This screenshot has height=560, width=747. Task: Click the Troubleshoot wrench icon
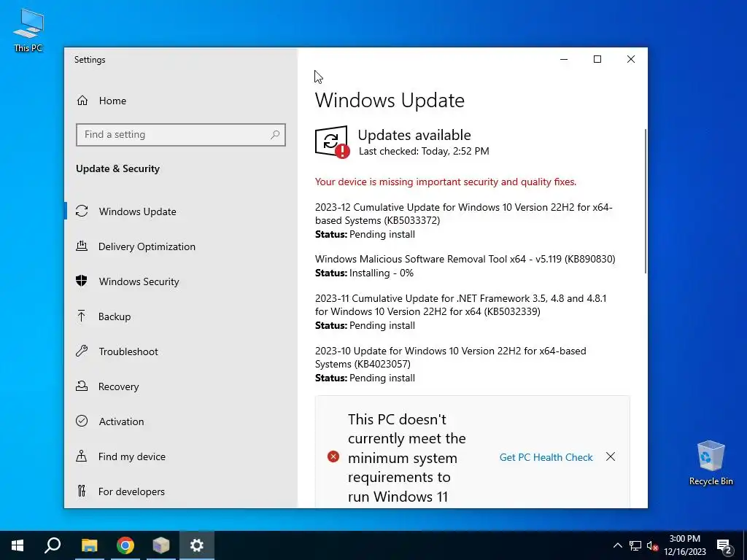tap(82, 351)
